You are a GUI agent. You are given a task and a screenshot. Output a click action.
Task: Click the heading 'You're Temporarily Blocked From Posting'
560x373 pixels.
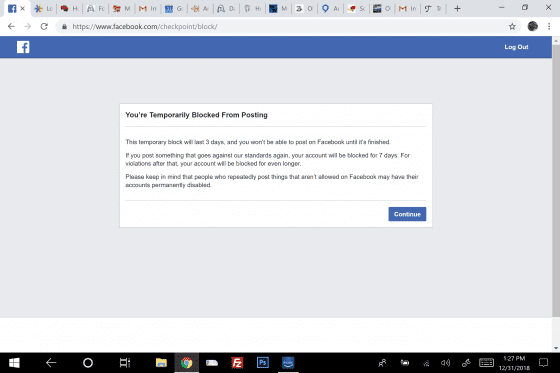pos(196,115)
